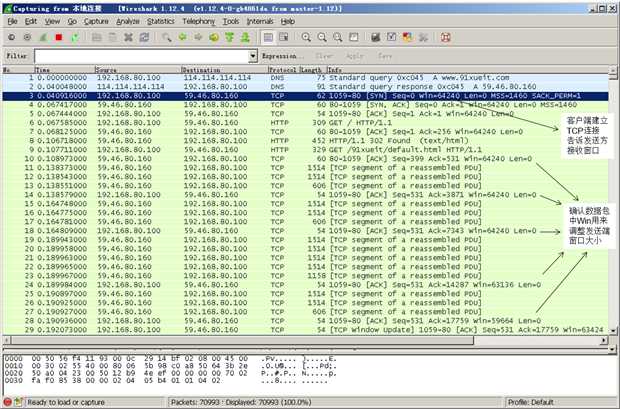Toggle auto scroll in live capture

tap(284, 38)
